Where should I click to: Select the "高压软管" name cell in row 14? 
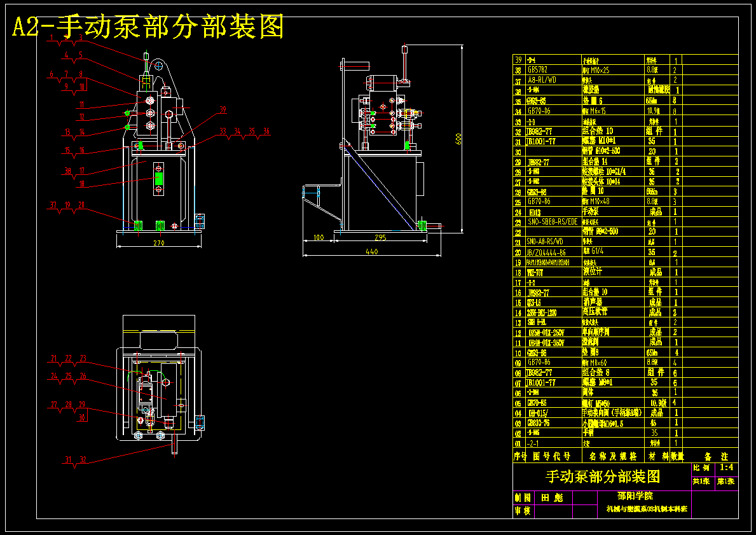point(595,312)
